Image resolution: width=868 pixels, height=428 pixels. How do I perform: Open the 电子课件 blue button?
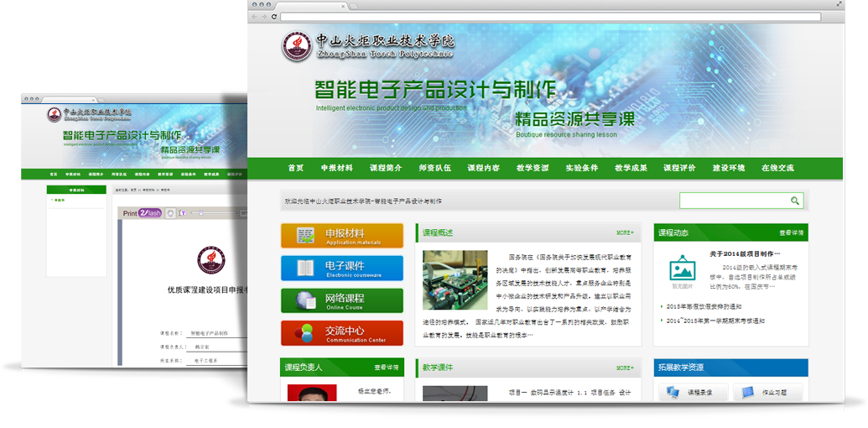pos(341,269)
